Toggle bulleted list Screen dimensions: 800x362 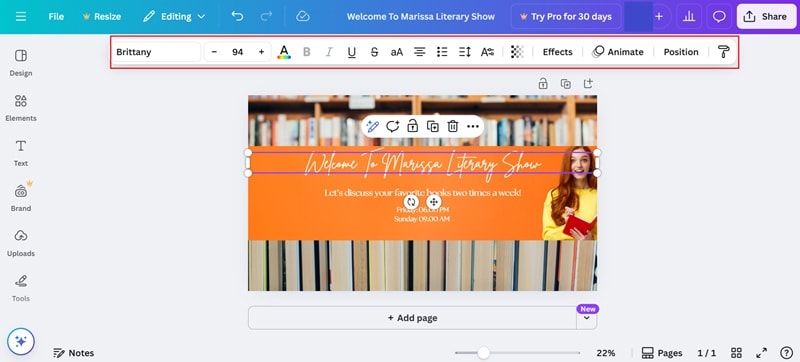[442, 52]
